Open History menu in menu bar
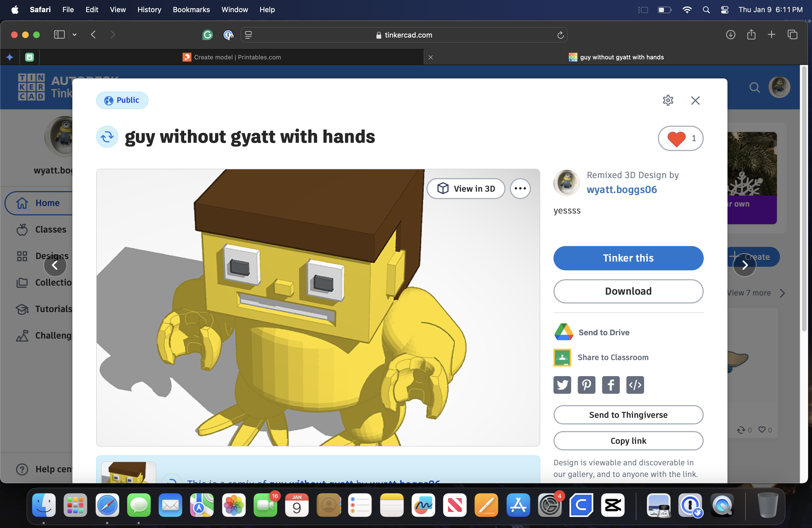Image resolution: width=812 pixels, height=528 pixels. (149, 10)
